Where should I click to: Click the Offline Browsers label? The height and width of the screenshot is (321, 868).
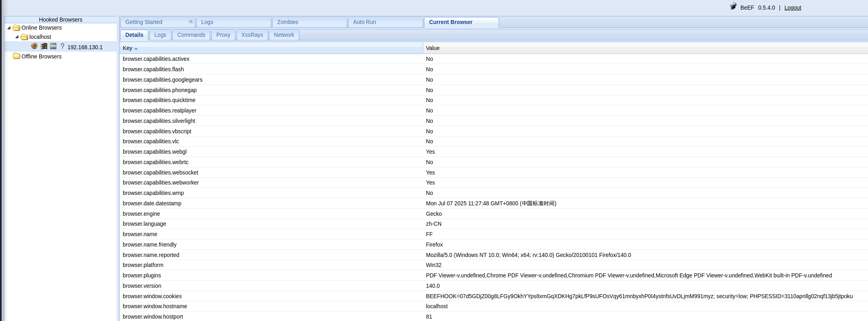42,56
